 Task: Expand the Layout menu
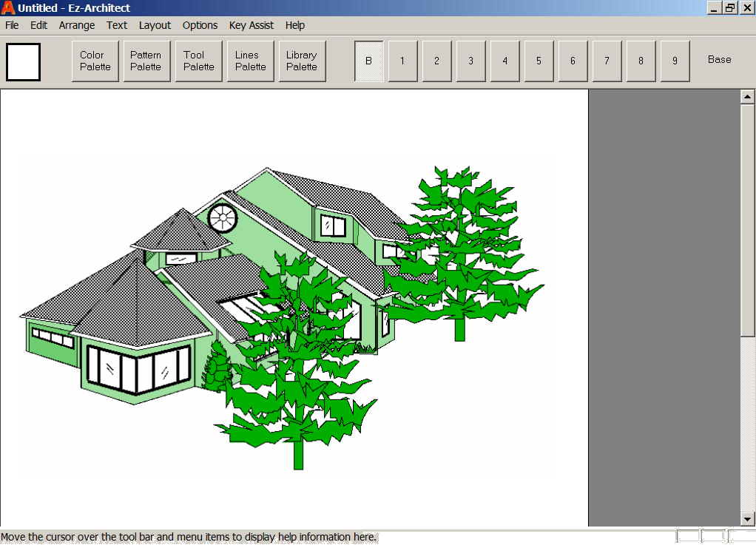[155, 25]
